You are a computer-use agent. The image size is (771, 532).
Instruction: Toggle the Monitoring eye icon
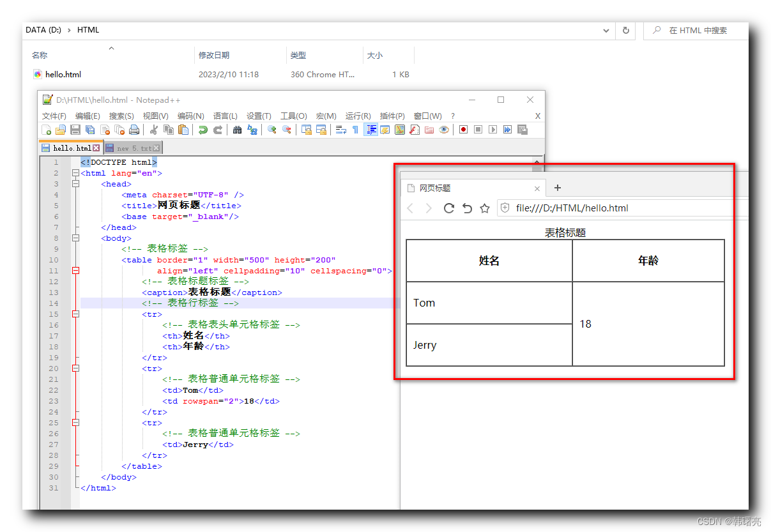pyautogui.click(x=444, y=130)
